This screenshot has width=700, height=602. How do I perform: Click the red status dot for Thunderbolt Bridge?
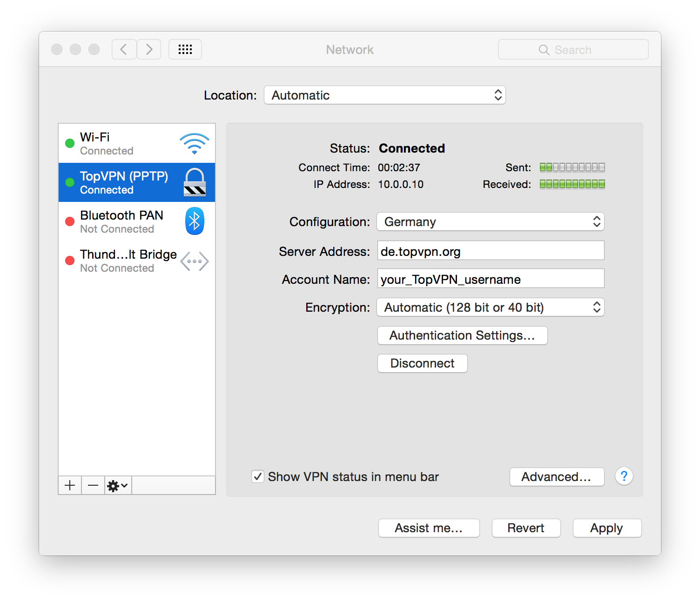coord(70,261)
